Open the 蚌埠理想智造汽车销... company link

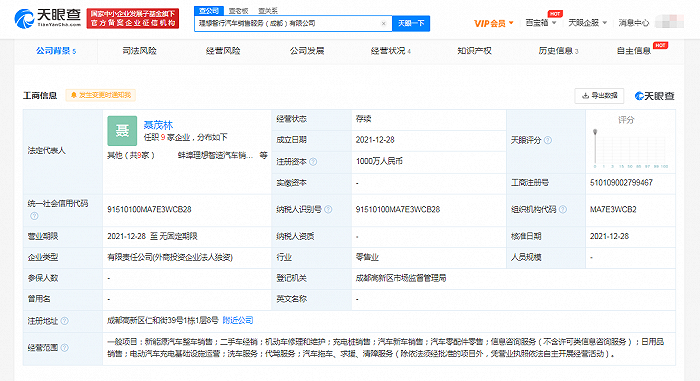(x=215, y=155)
